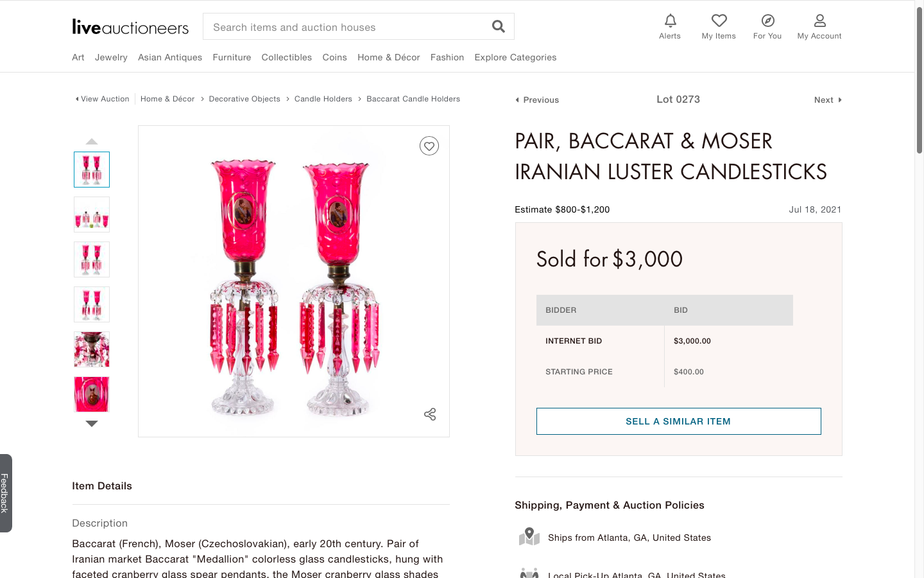Click the search items input field

(346, 27)
